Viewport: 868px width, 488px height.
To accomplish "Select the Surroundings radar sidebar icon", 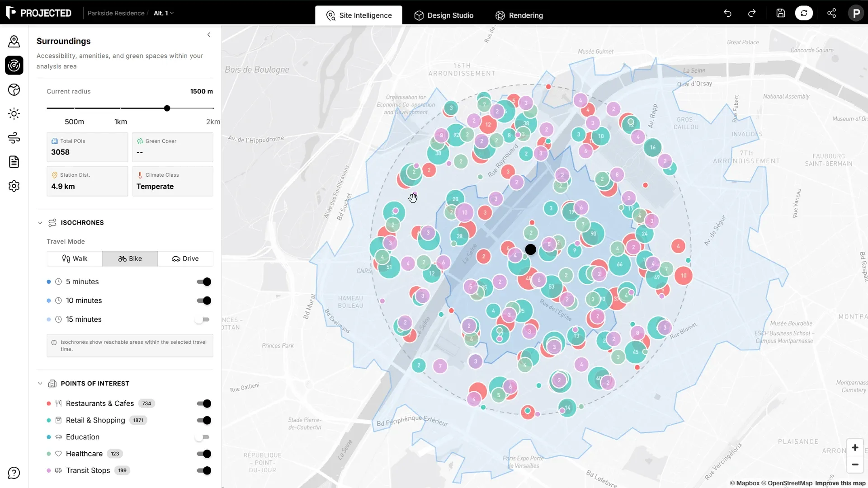I will point(14,66).
